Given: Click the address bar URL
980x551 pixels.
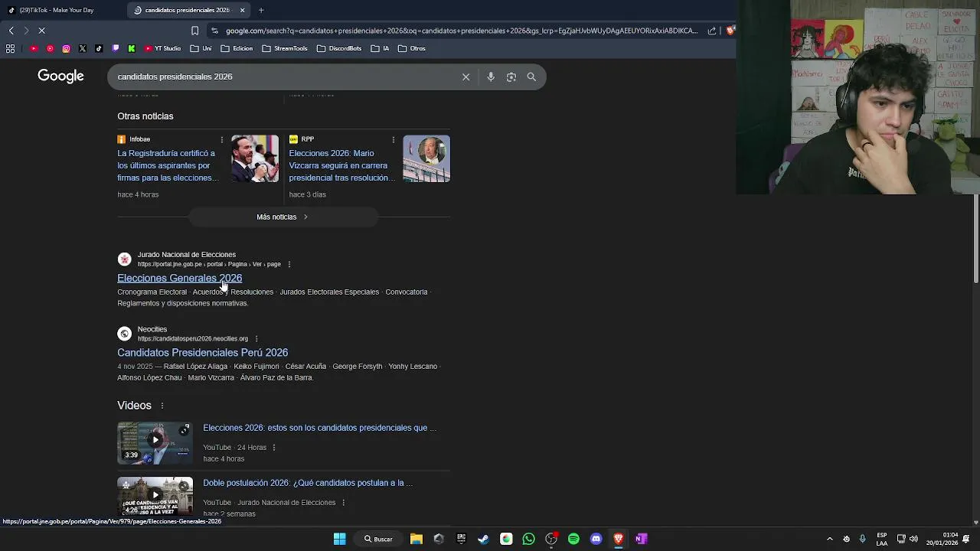Looking at the screenshot, I should click(462, 31).
